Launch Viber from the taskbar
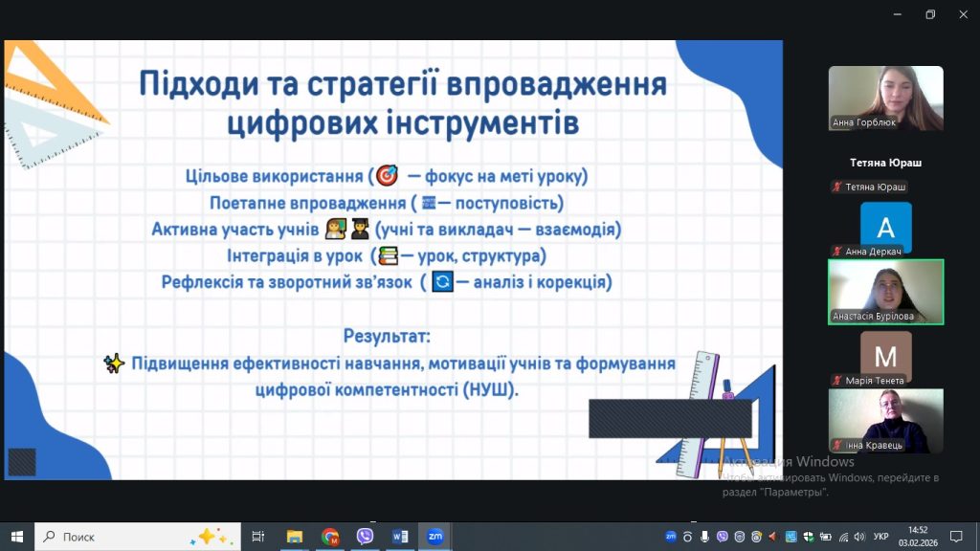Screen dimensions: 980x551 click(365, 537)
